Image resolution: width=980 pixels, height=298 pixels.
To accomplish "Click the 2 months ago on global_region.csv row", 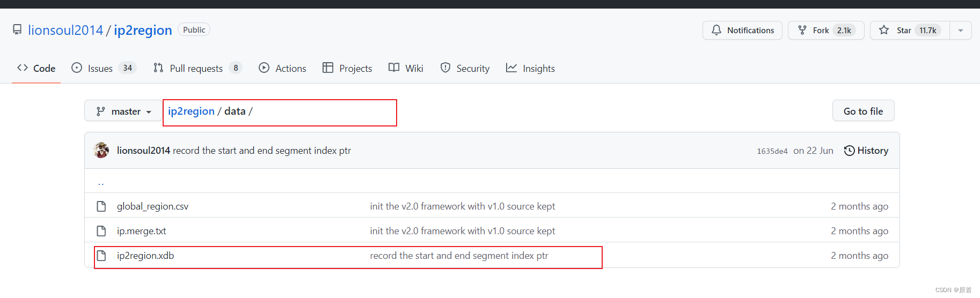I will click(x=859, y=206).
